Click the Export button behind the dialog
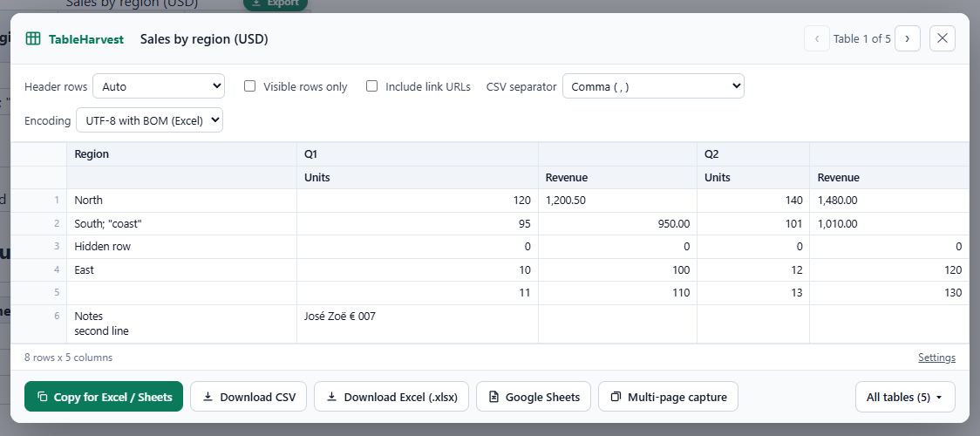 [x=275, y=3]
